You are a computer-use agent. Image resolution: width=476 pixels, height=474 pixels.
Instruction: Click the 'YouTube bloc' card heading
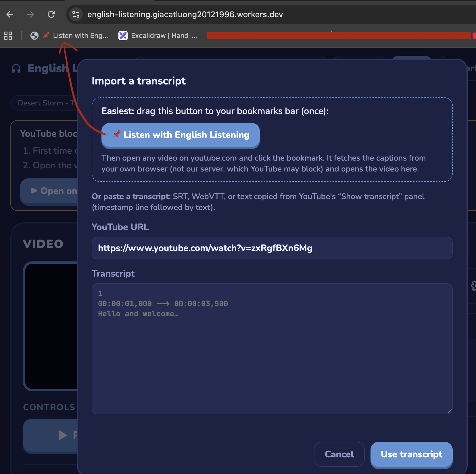coord(49,134)
